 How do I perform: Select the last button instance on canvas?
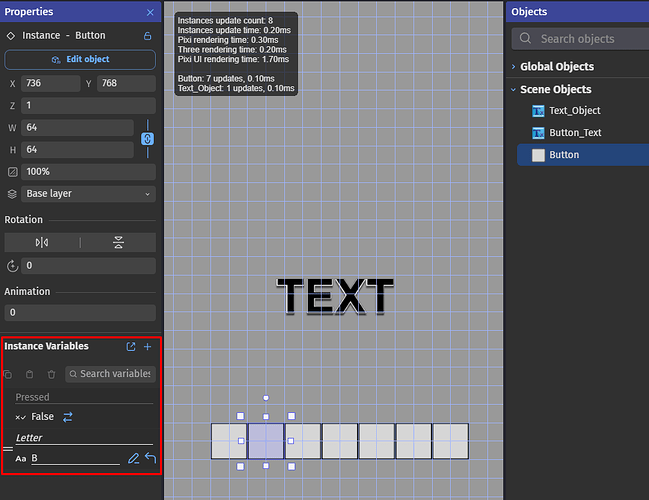(x=451, y=441)
